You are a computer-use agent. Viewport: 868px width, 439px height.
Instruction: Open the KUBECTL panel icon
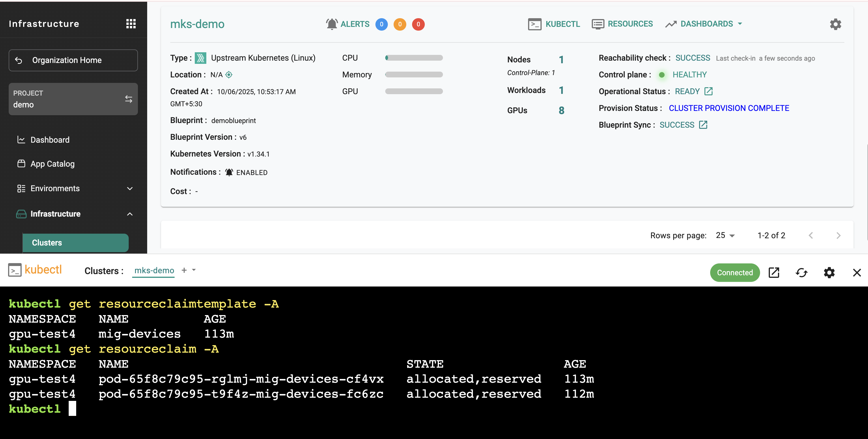(535, 24)
